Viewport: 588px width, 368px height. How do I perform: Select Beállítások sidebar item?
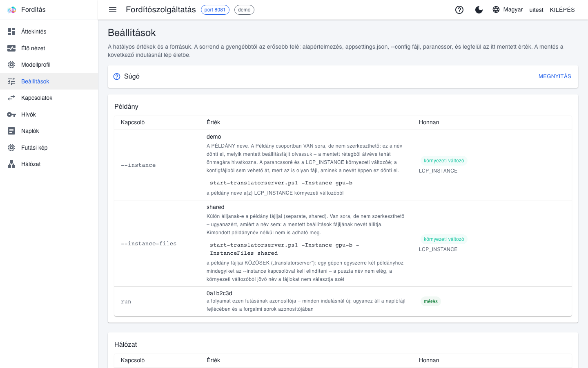click(x=49, y=81)
